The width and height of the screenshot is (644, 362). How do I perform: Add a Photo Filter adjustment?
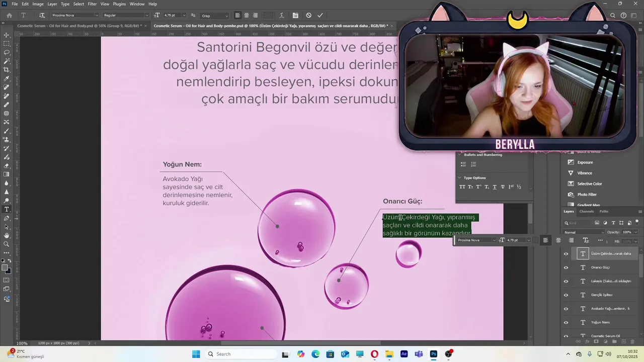coord(587,195)
